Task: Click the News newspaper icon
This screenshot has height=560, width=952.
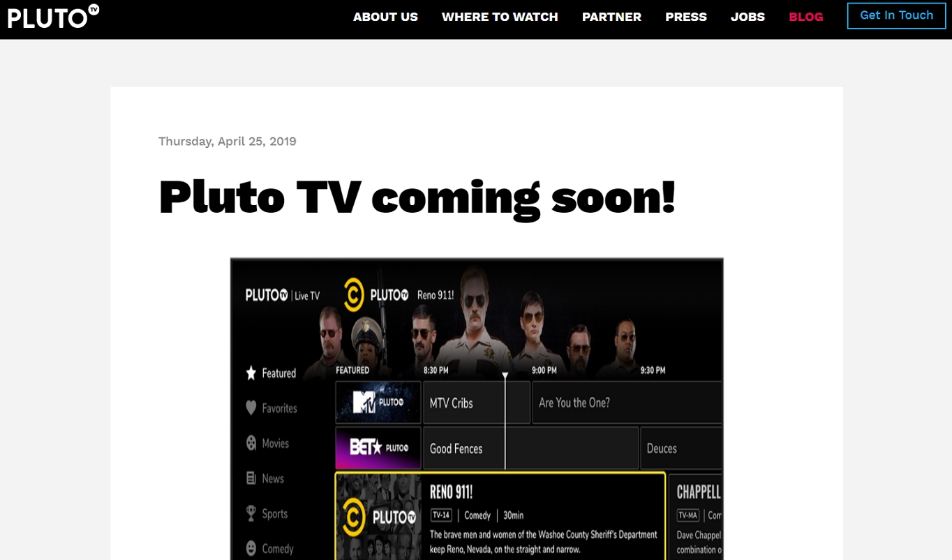Action: coord(251,478)
